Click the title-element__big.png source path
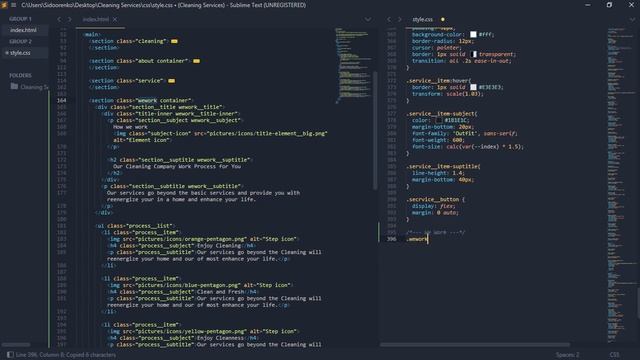This screenshot has height=360, width=640. [x=267, y=133]
